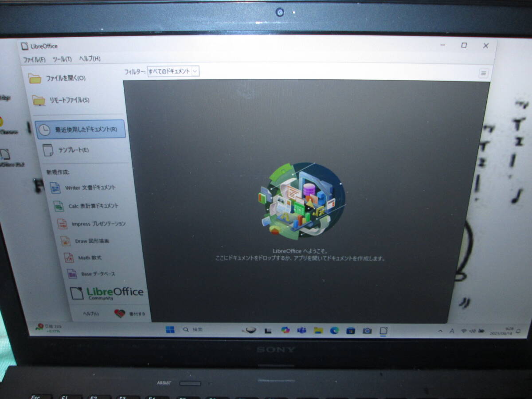Click the remote files folder icon

pyautogui.click(x=39, y=101)
